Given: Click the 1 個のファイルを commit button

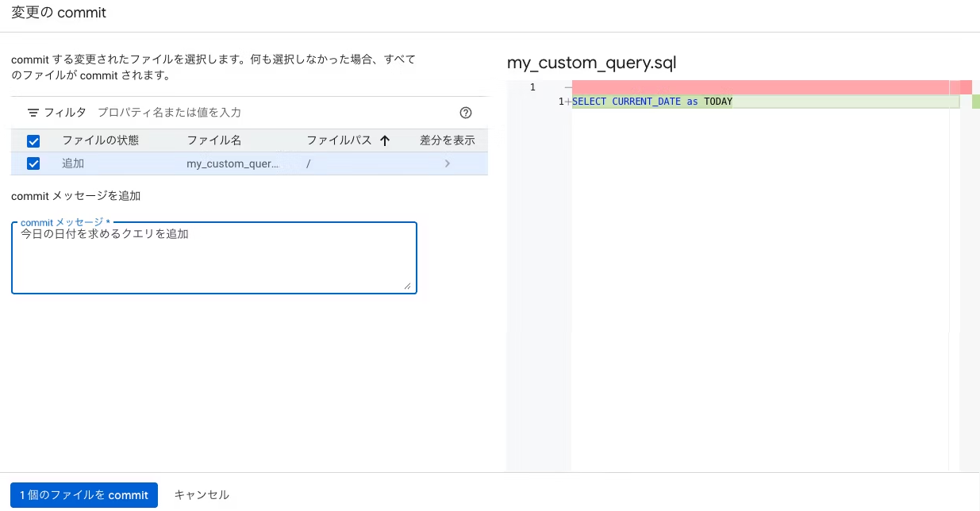Looking at the screenshot, I should tap(84, 495).
